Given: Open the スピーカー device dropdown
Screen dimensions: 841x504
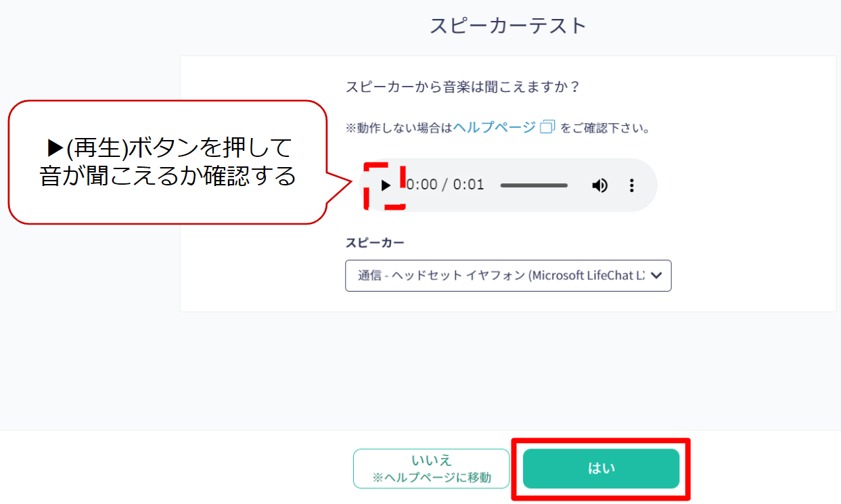Looking at the screenshot, I should 508,275.
